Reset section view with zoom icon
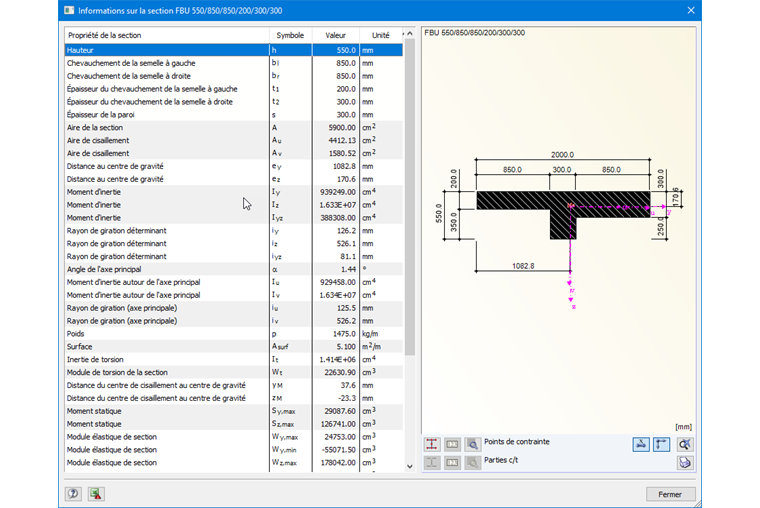 click(x=684, y=444)
